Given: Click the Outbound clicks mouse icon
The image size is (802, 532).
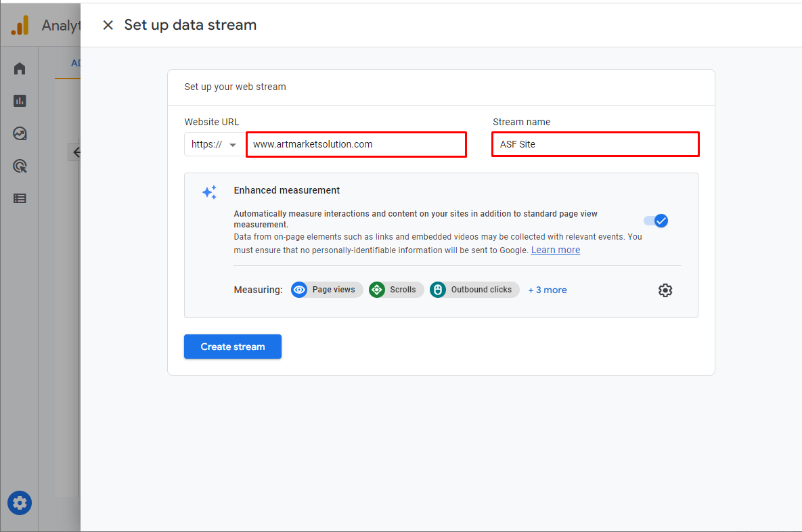Looking at the screenshot, I should (438, 290).
